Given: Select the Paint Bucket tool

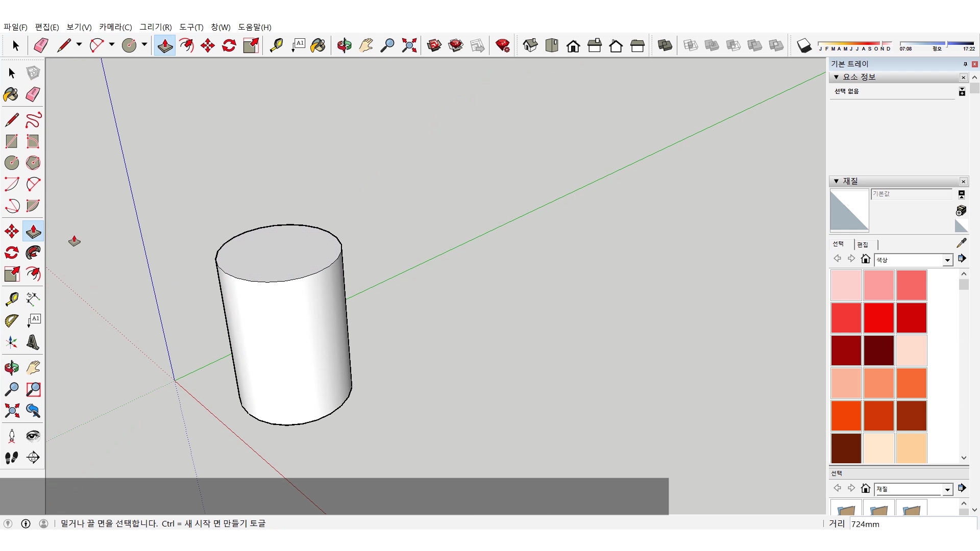Looking at the screenshot, I should 11,94.
